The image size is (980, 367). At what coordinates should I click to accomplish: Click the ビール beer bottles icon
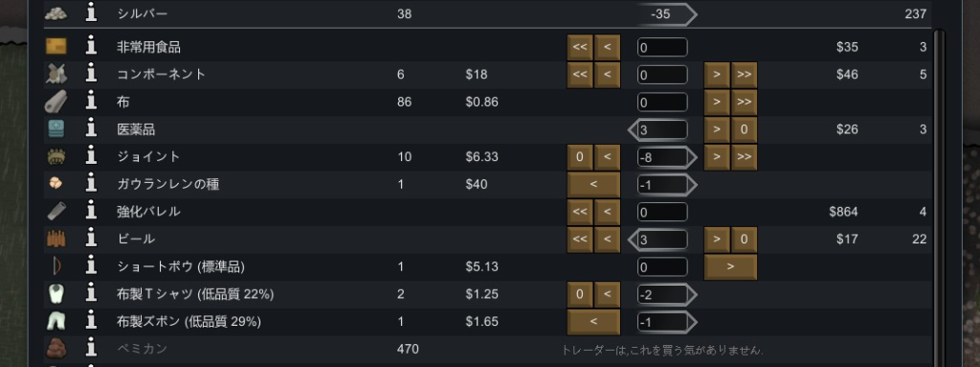click(x=56, y=240)
